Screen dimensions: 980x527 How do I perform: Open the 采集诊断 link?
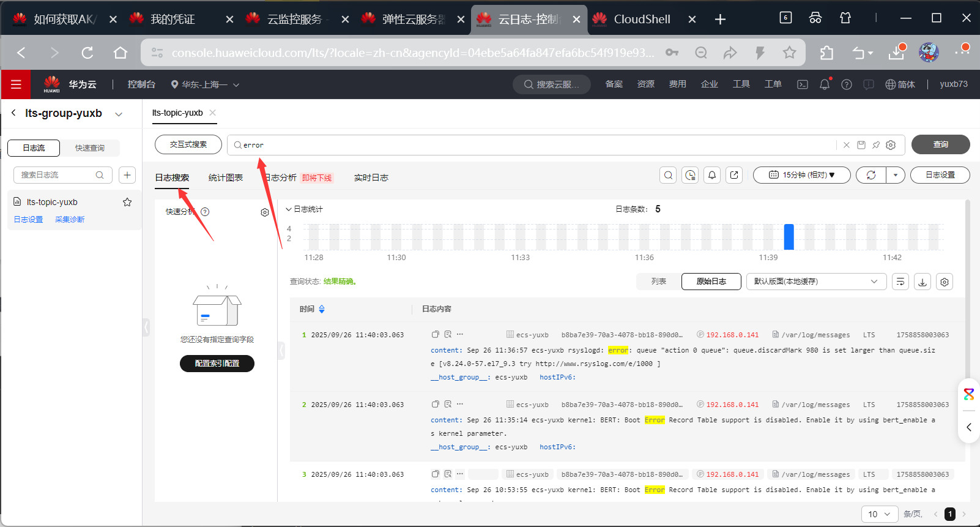pos(70,220)
